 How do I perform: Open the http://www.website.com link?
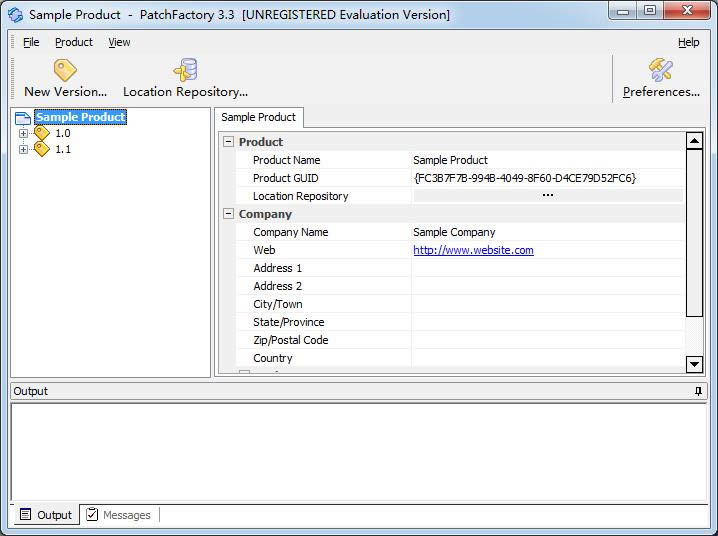(473, 250)
